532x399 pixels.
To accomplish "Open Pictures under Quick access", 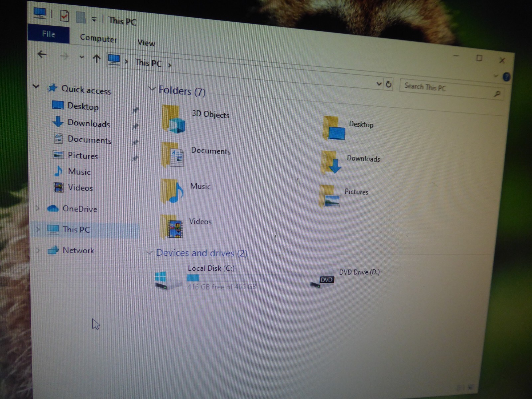I will 83,156.
